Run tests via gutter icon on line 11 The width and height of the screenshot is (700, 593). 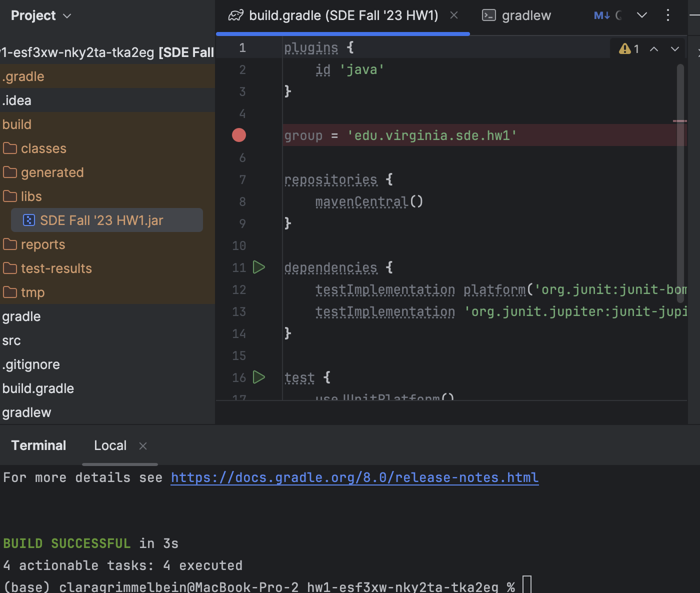click(259, 267)
